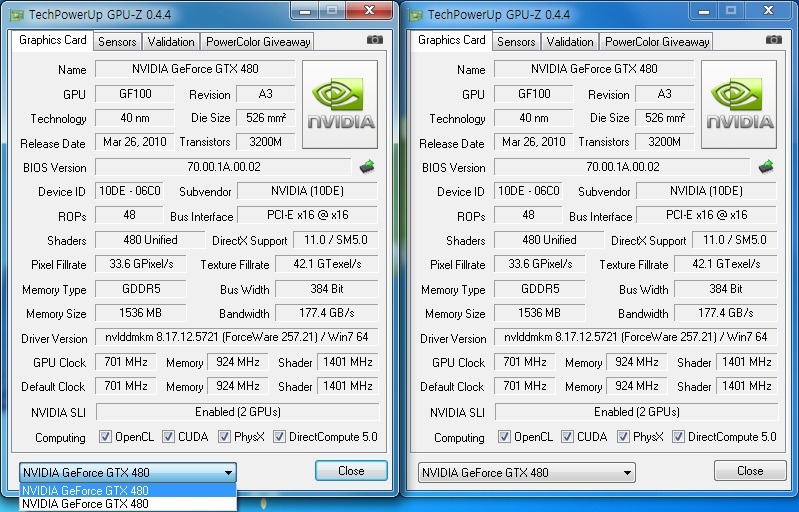
Task: Switch to Sensors tab in left window
Action: point(117,42)
